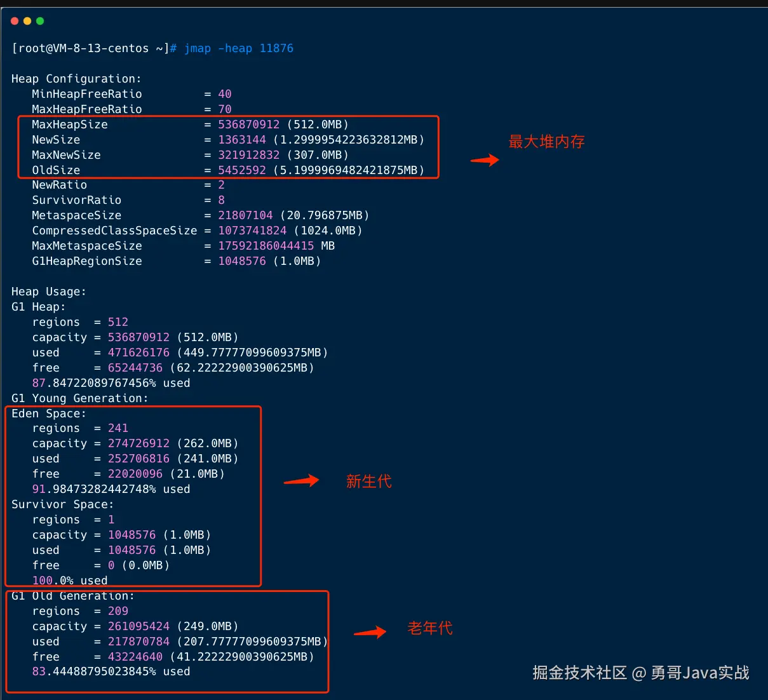Click the Heap Usage heading
The width and height of the screenshot is (768, 700).
48,292
